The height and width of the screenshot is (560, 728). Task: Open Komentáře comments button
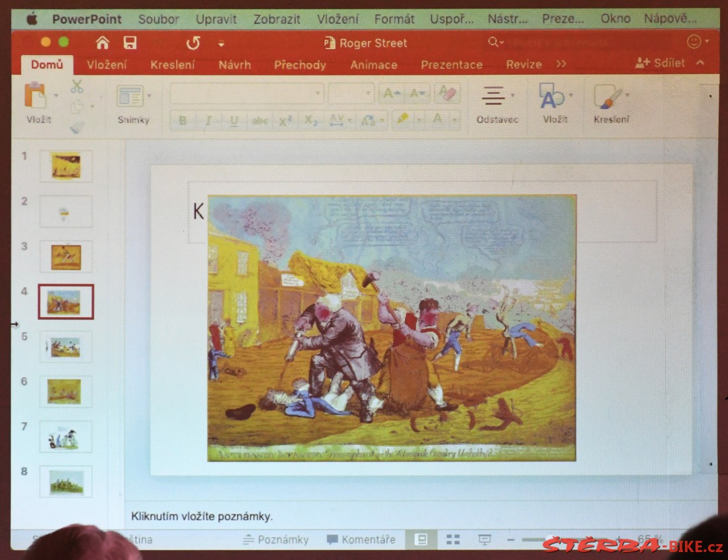pyautogui.click(x=361, y=539)
